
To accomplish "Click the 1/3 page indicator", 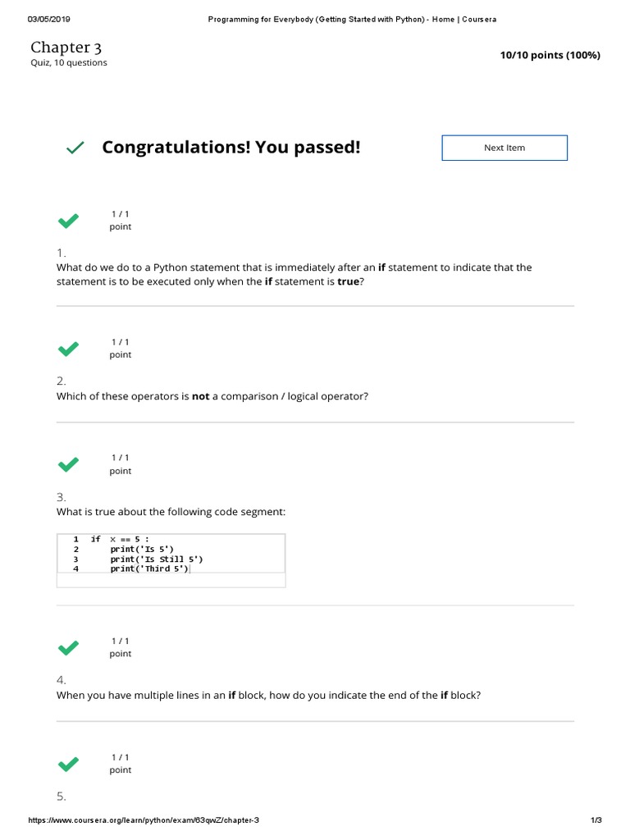I will (596, 820).
